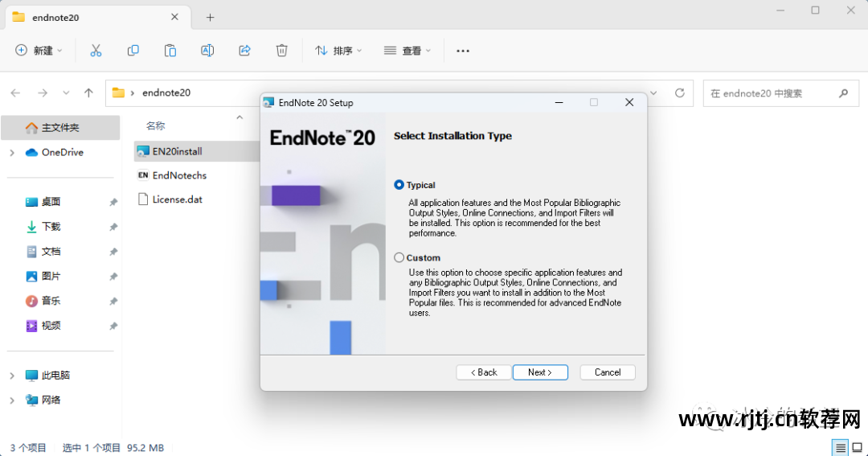Choose the Custom installation radio button
This screenshot has width=868, height=456.
point(399,258)
